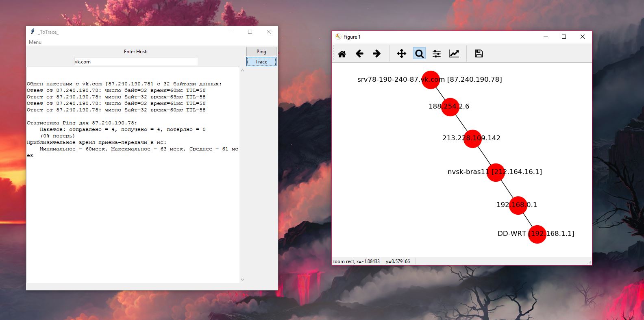The image size is (644, 320).
Task: Click the '(0% потерь)' line
Action: 57,136
